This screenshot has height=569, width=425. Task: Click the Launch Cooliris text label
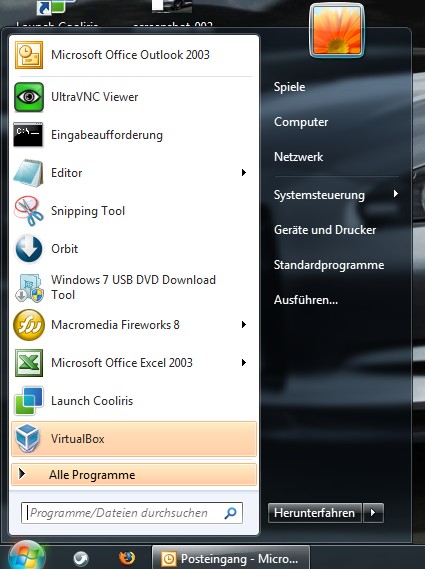point(92,401)
